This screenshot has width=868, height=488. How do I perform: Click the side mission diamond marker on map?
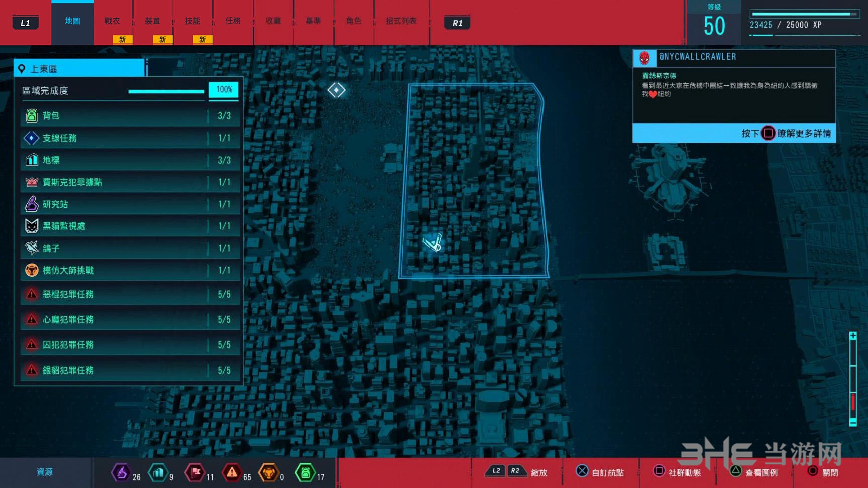pyautogui.click(x=336, y=90)
